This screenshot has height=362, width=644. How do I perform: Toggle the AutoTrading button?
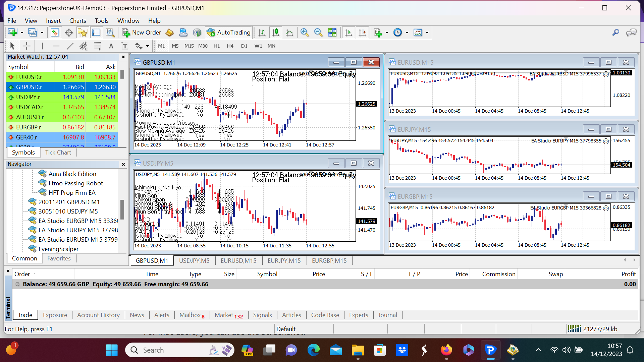(229, 33)
